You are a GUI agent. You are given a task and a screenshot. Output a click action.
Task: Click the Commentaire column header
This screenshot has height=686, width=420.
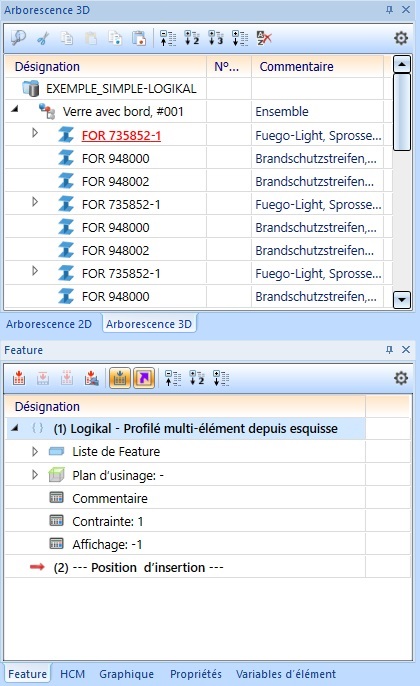(x=296, y=66)
